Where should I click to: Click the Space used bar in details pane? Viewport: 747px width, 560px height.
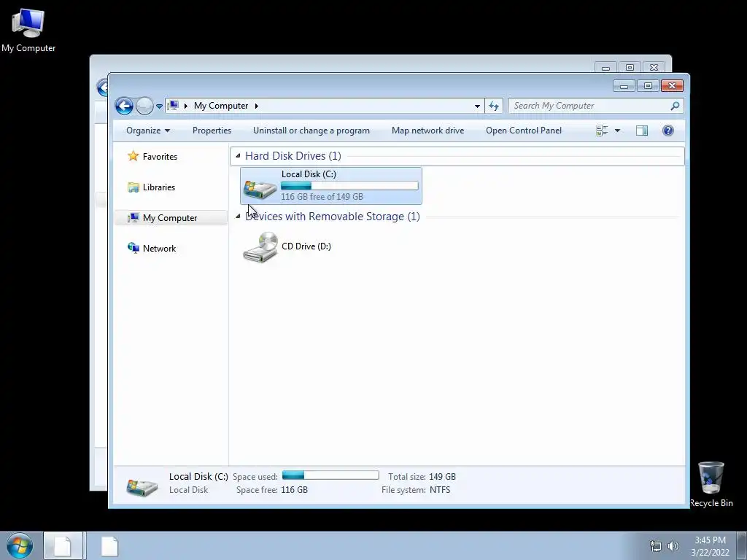pyautogui.click(x=330, y=475)
